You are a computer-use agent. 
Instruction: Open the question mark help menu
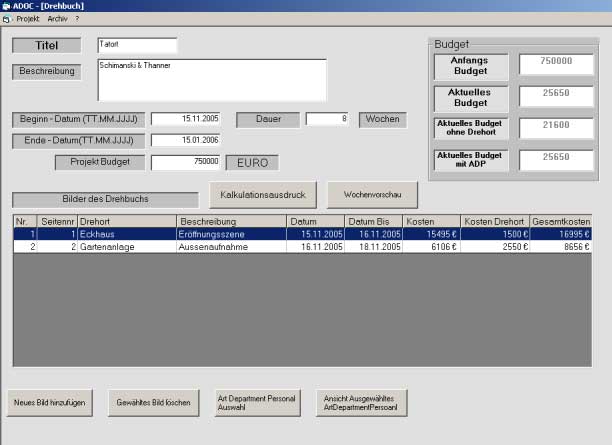pos(77,19)
